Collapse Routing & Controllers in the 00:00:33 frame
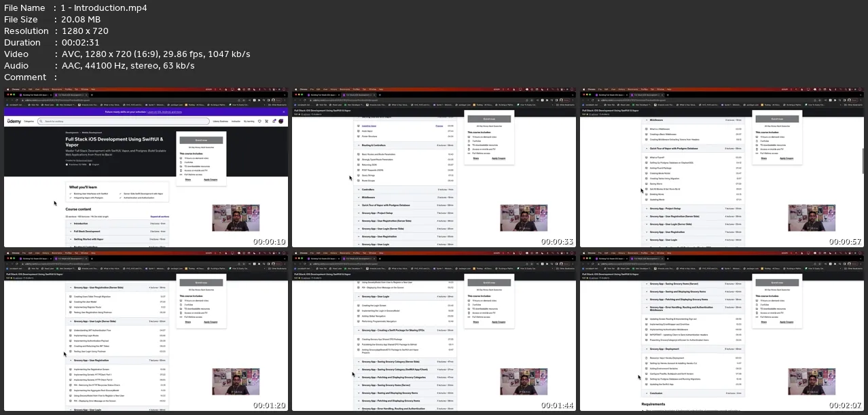The width and height of the screenshot is (868, 415). [403, 146]
